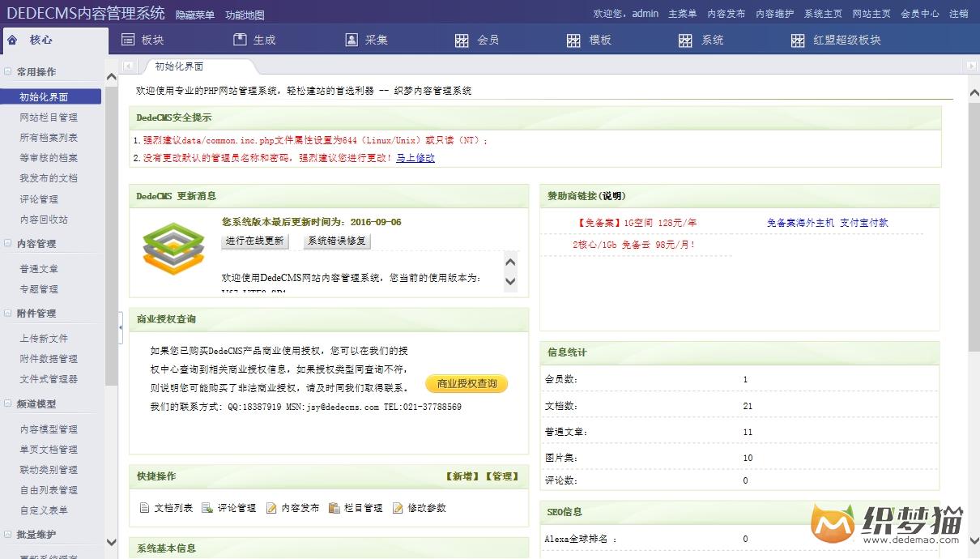Image resolution: width=980 pixels, height=559 pixels.
Task: Click 【管理】 in the 快捷操作 header
Action: (501, 476)
